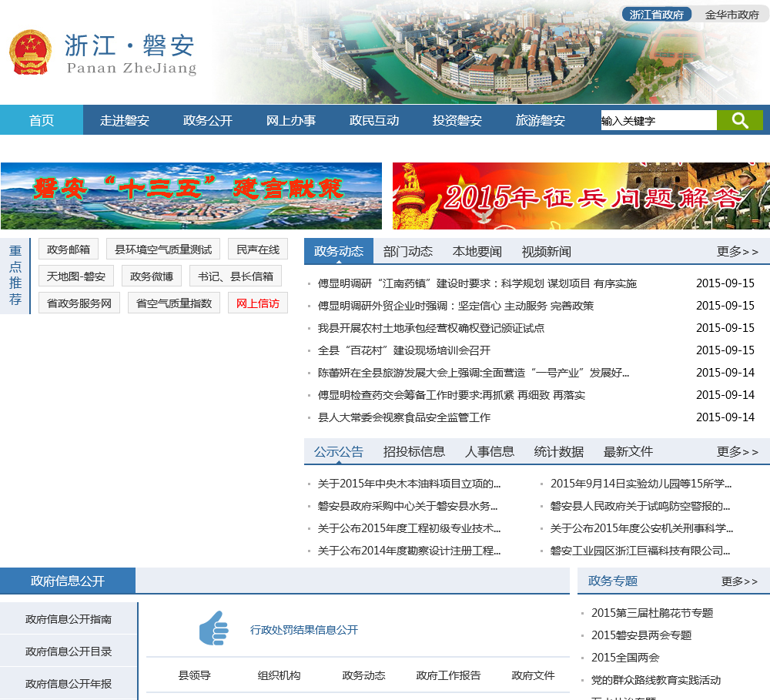Open the 金华市政府 link
770x700 pixels.
(x=731, y=15)
